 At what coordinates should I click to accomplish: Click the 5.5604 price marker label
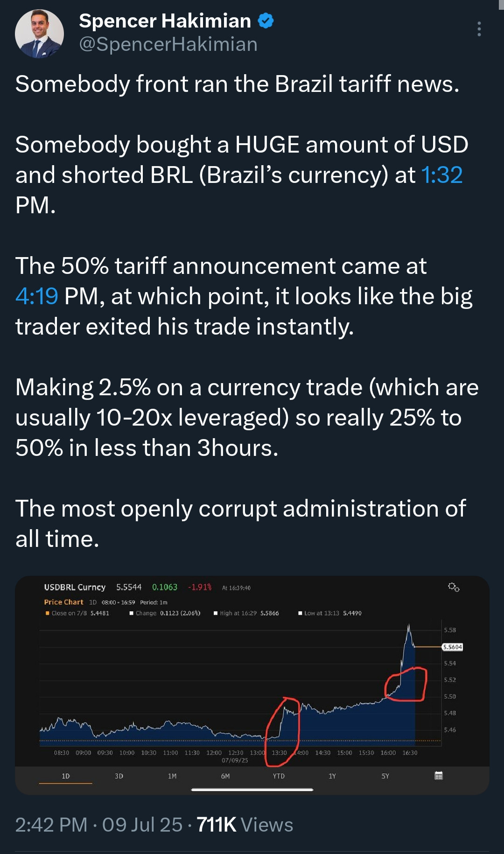click(x=452, y=647)
